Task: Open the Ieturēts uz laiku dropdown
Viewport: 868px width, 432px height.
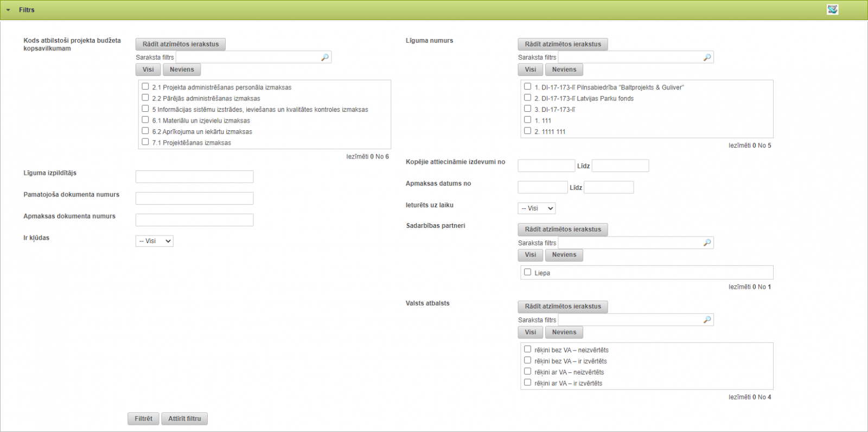Action: pos(537,208)
